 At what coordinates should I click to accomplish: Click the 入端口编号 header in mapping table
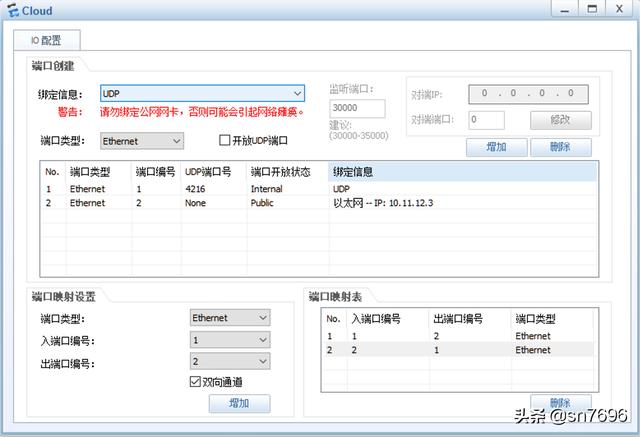coord(387,319)
